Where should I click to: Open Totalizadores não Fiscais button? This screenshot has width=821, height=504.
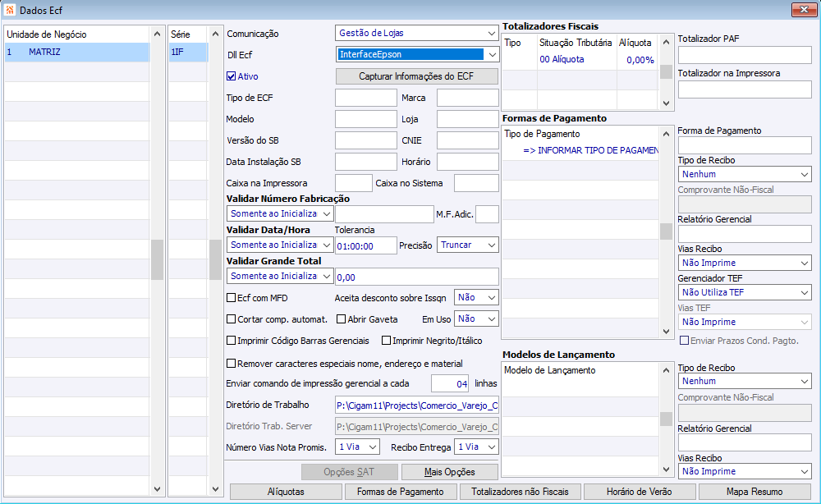click(520, 492)
